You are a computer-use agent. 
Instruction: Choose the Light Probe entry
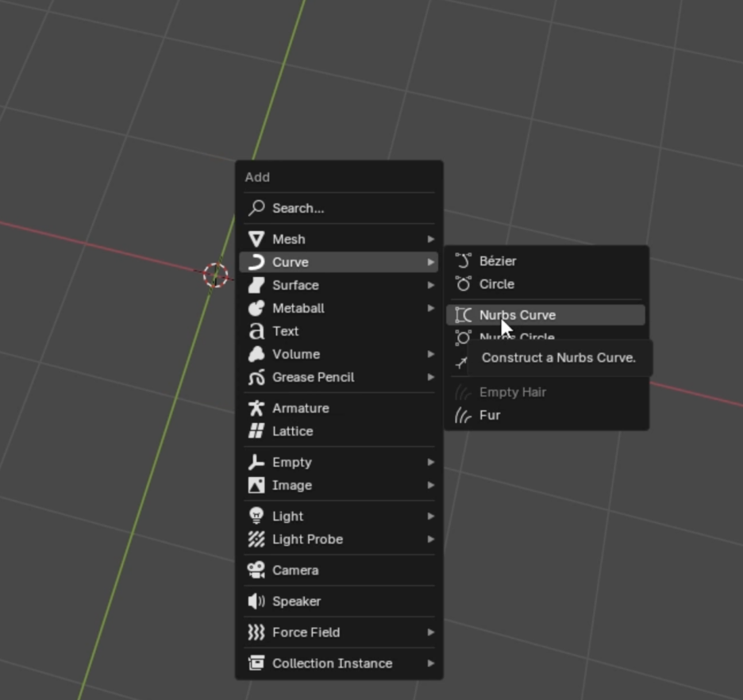(339, 540)
